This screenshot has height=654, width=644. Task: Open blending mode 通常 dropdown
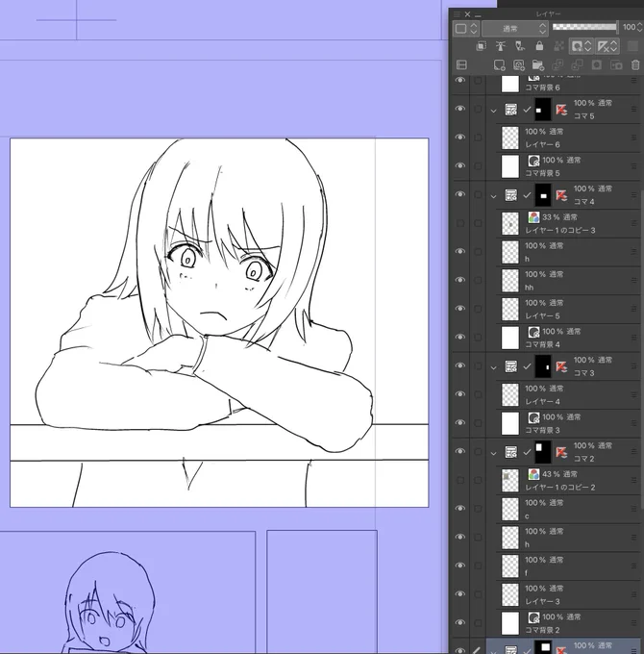515,29
